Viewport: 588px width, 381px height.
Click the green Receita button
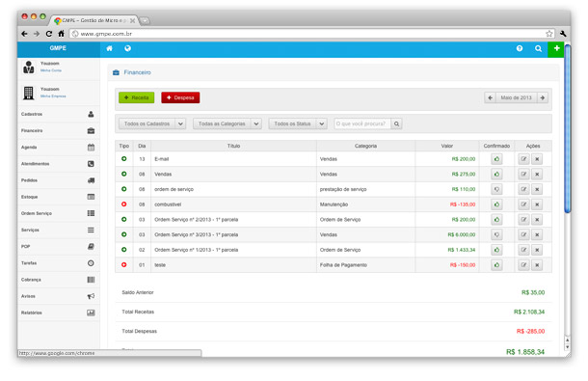pyautogui.click(x=137, y=97)
